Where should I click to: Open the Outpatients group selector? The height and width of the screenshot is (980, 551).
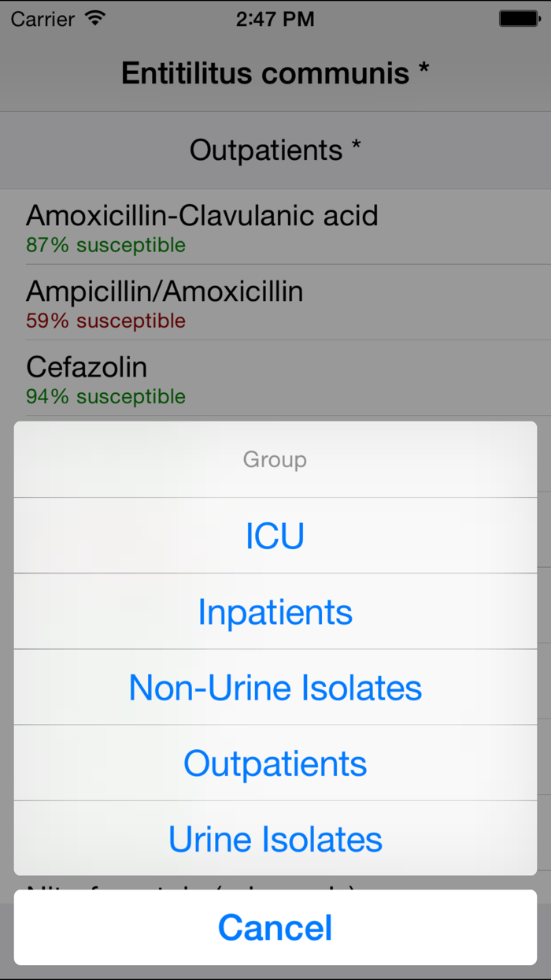[x=275, y=150]
